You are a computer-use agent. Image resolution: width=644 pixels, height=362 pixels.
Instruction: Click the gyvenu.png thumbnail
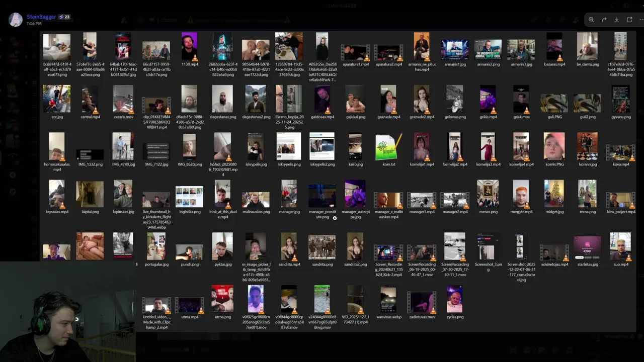[620, 99]
